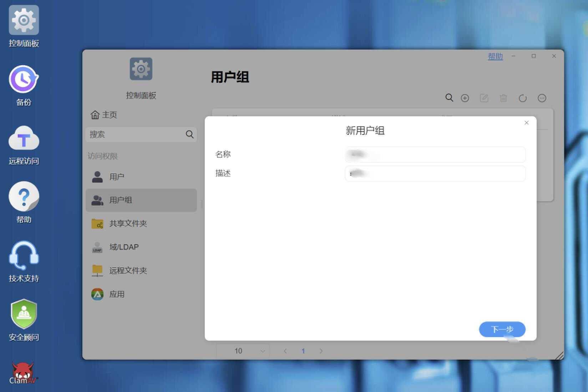Click the add user group plus icon

pyautogui.click(x=465, y=98)
